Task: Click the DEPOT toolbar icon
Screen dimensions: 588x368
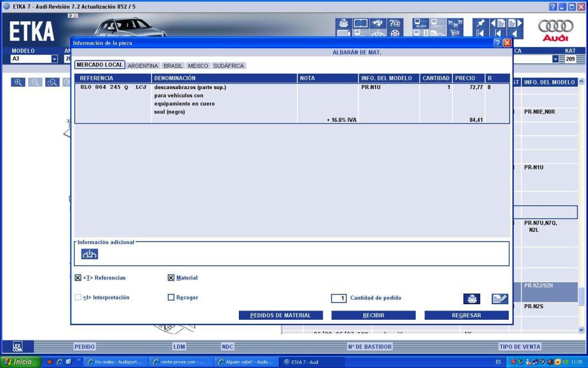Action: (438, 23)
